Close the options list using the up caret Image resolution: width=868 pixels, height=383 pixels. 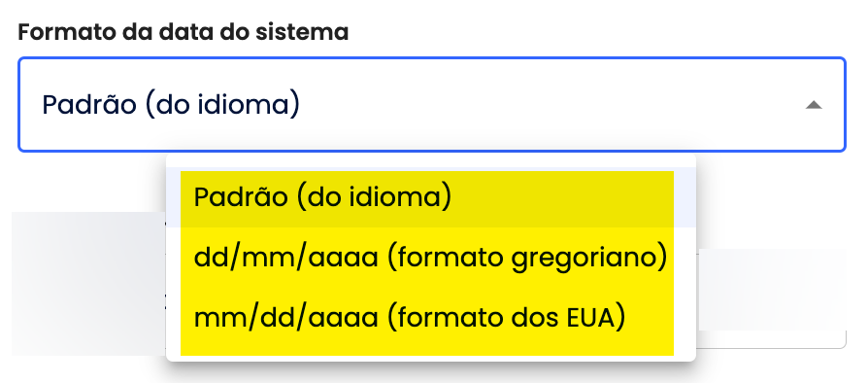[814, 105]
